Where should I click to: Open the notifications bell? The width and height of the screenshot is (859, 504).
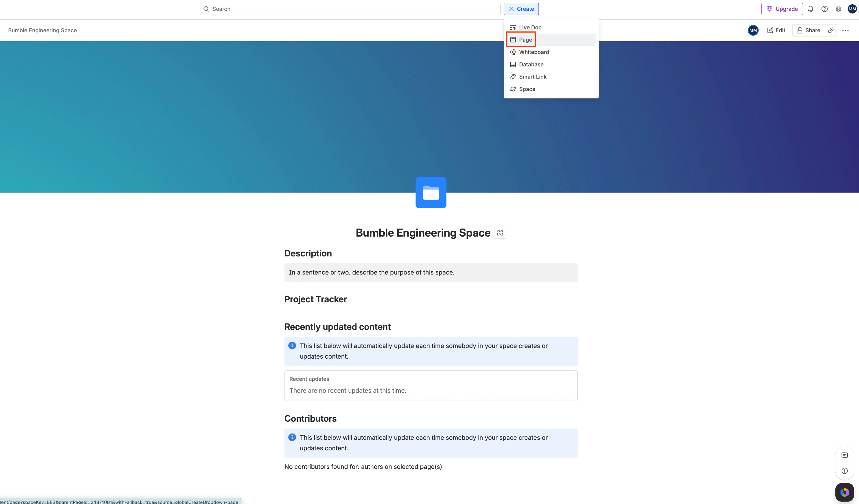click(811, 9)
